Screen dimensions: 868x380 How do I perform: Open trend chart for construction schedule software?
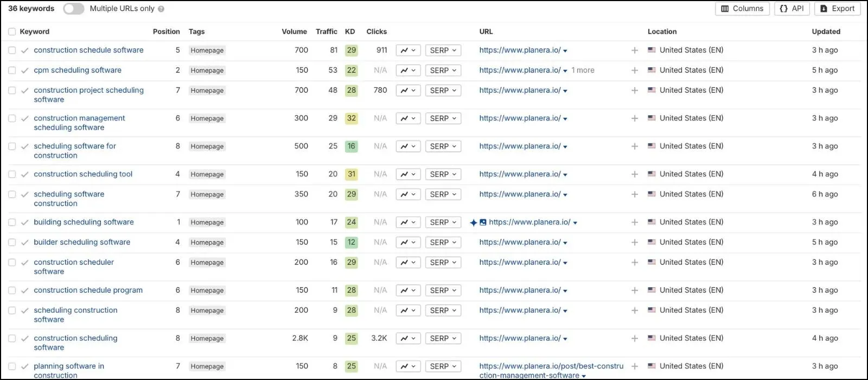click(x=408, y=50)
